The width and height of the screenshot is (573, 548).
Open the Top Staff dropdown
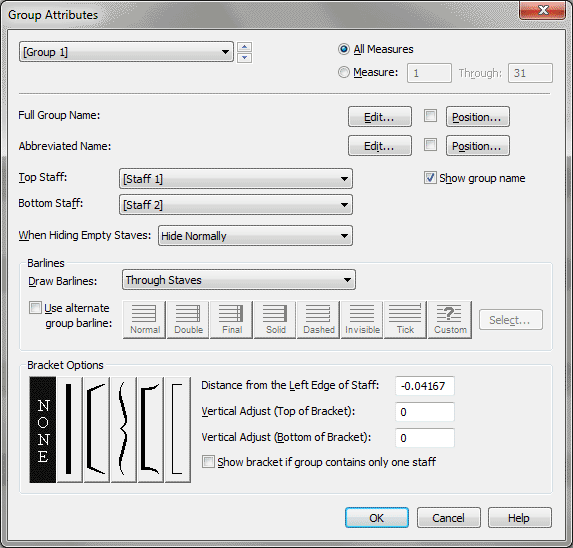coord(236,179)
